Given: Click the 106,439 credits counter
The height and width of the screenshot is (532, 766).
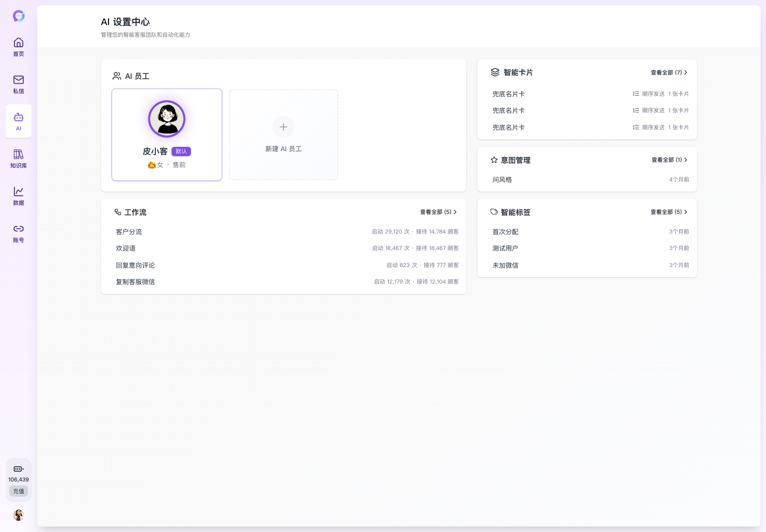Looking at the screenshot, I should pos(19,479).
